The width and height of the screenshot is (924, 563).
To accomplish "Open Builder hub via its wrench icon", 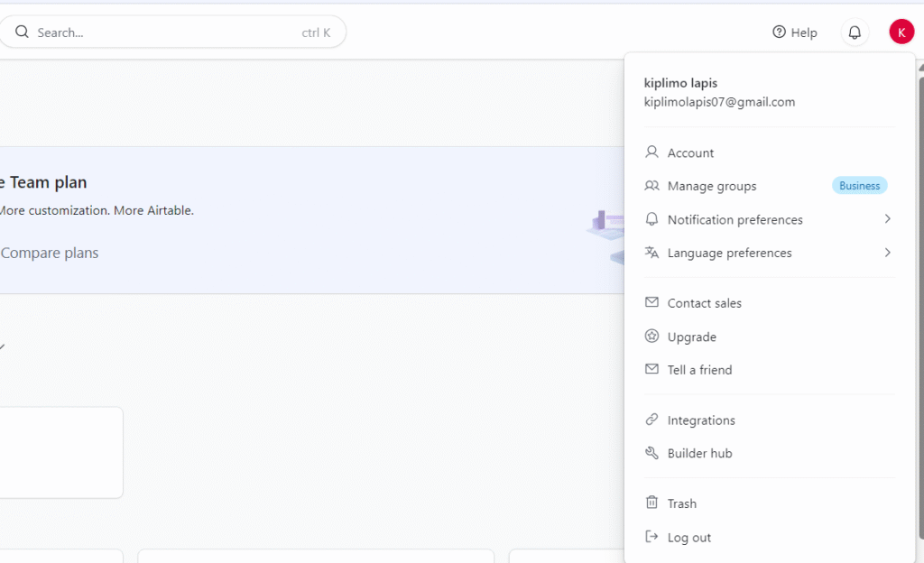I will pos(651,453).
